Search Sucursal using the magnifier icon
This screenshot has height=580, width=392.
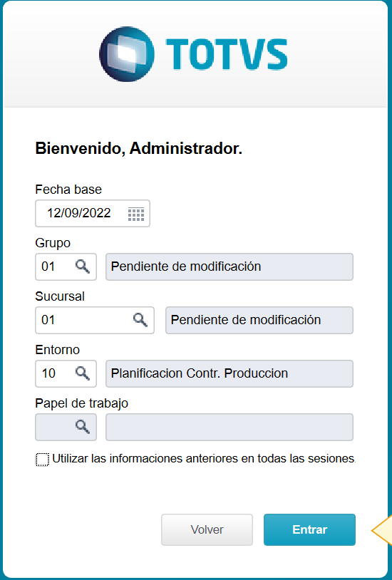click(140, 320)
